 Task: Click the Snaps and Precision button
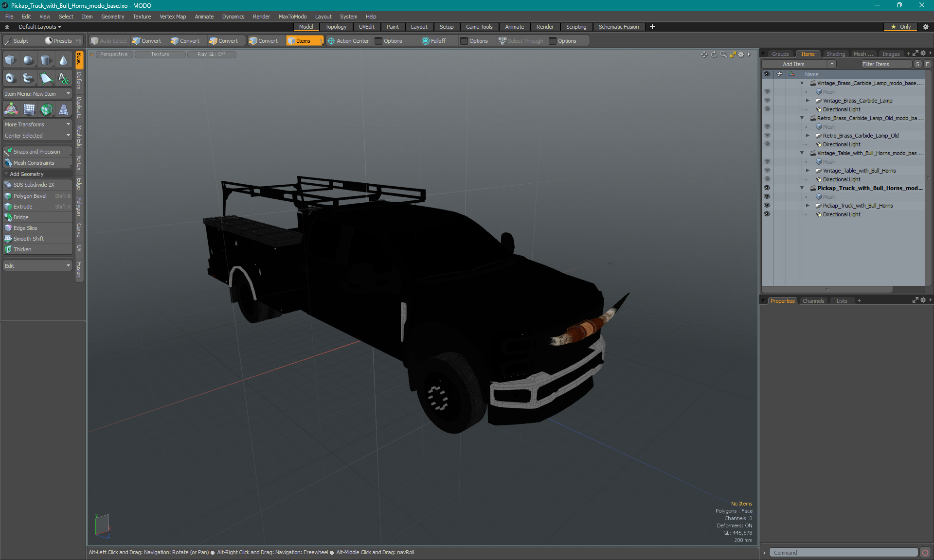pyautogui.click(x=38, y=152)
